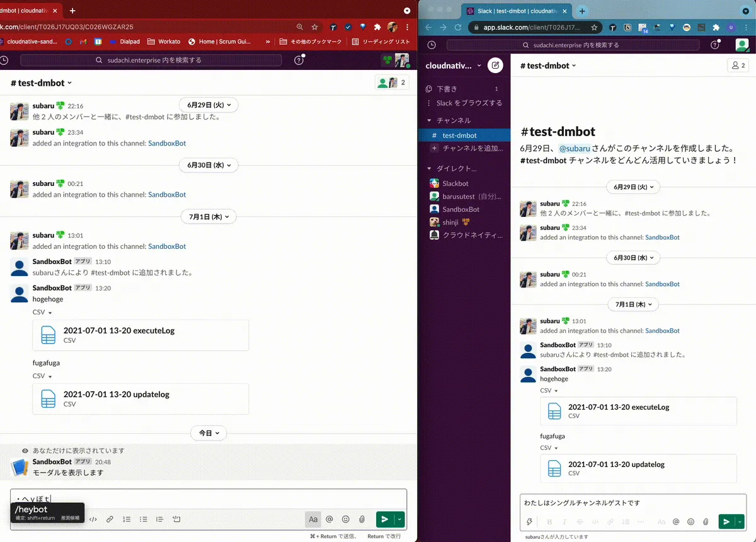Open the 今日 date dropdown
The image size is (756, 542).
pyautogui.click(x=209, y=433)
